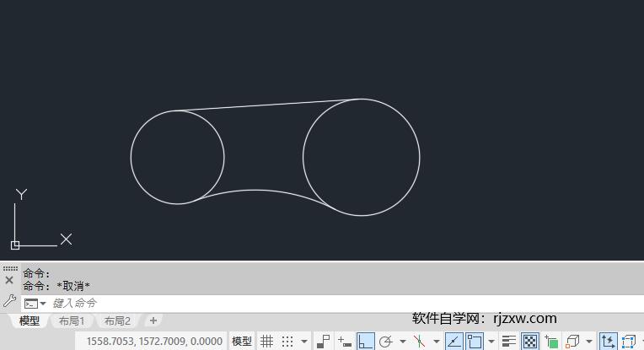Close the command line window

9,281
